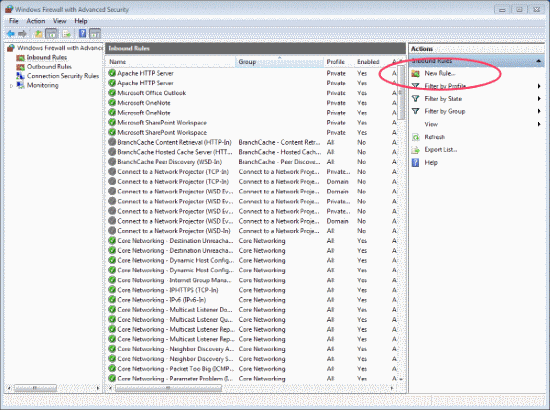
Task: Open the Action menu
Action: click(36, 21)
